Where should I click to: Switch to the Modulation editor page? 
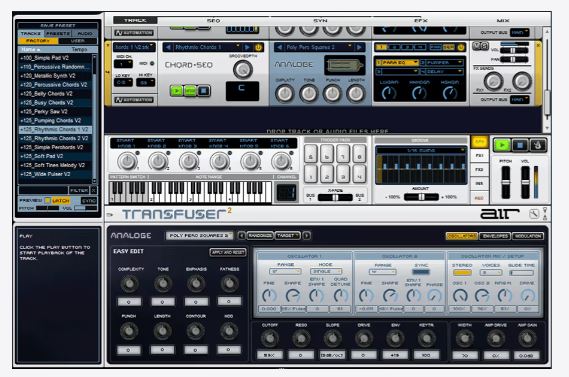[x=528, y=236]
